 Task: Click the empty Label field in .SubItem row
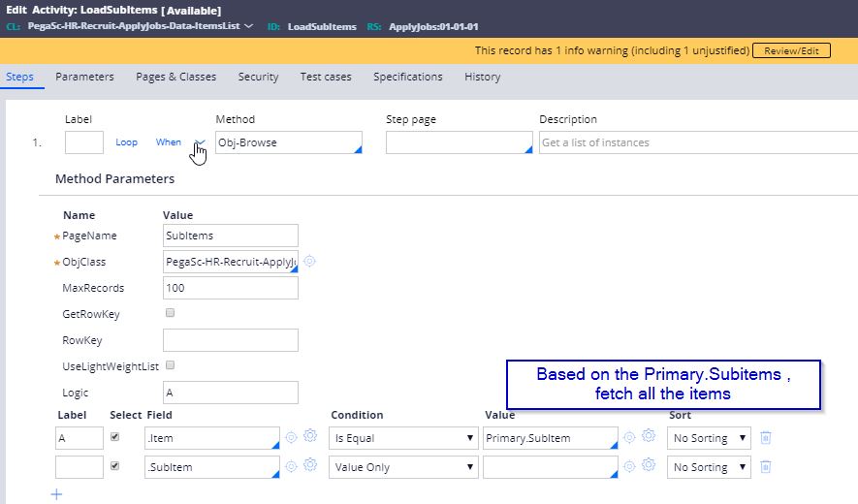79,467
